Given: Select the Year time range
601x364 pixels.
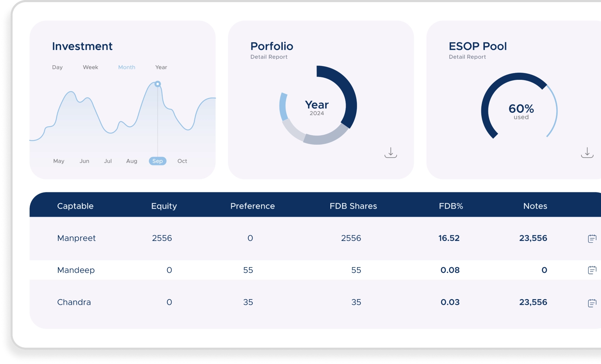Looking at the screenshot, I should (x=161, y=67).
